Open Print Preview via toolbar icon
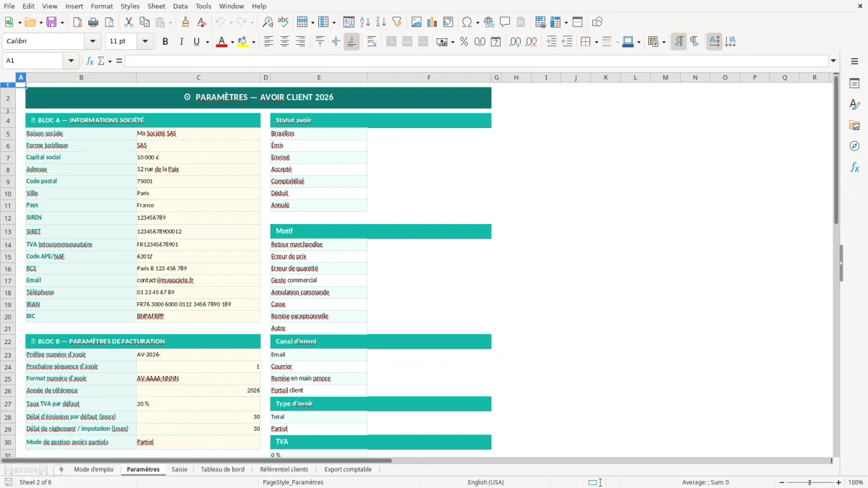This screenshot has height=488, width=868. (109, 22)
